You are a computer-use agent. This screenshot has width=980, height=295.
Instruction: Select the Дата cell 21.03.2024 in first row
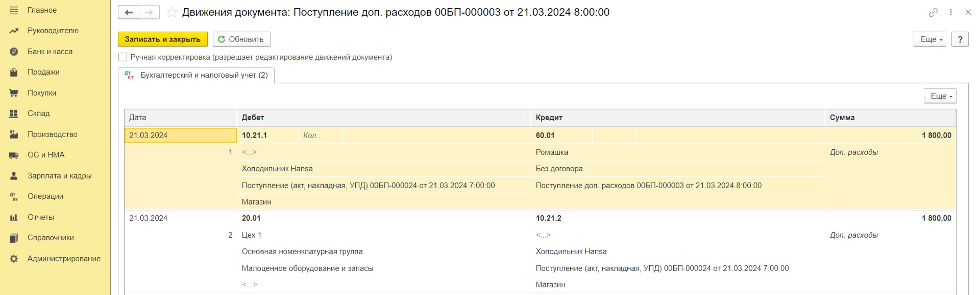point(180,135)
